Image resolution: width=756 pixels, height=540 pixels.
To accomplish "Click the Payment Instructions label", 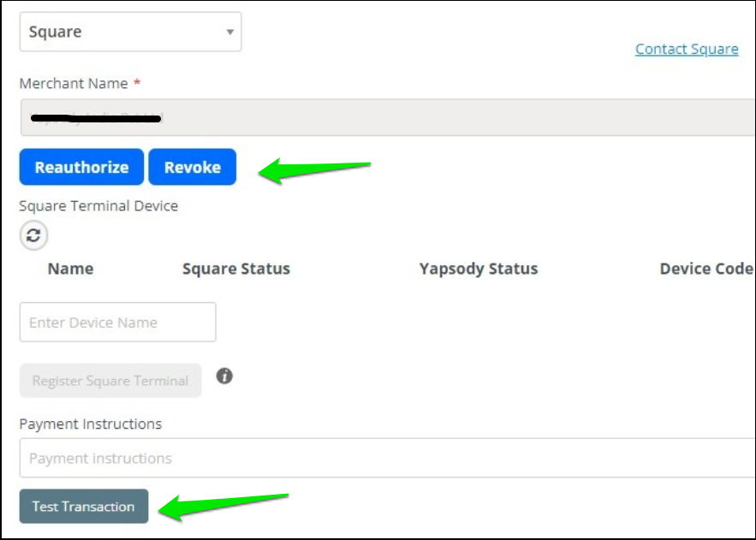I will (x=91, y=424).
